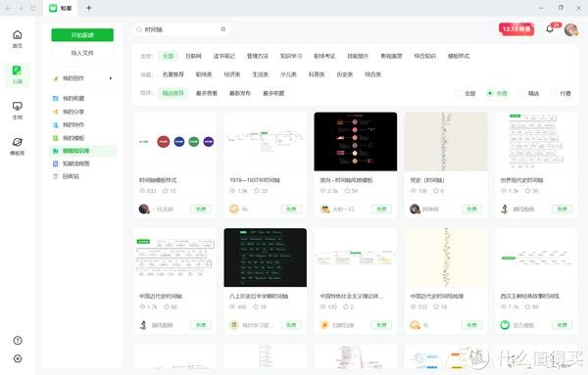The width and height of the screenshot is (588, 375).
Task: Open 模板知识库 in sidebar
Action: 82,151
